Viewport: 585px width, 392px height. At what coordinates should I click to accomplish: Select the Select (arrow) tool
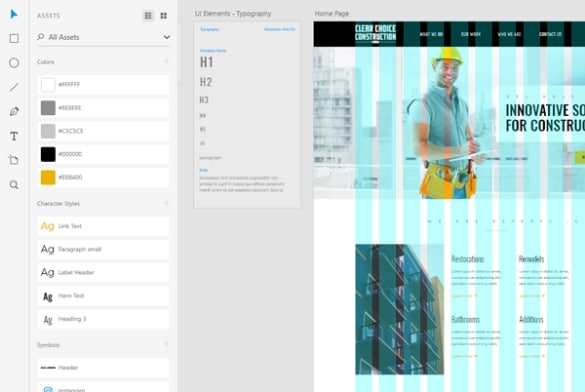(14, 14)
